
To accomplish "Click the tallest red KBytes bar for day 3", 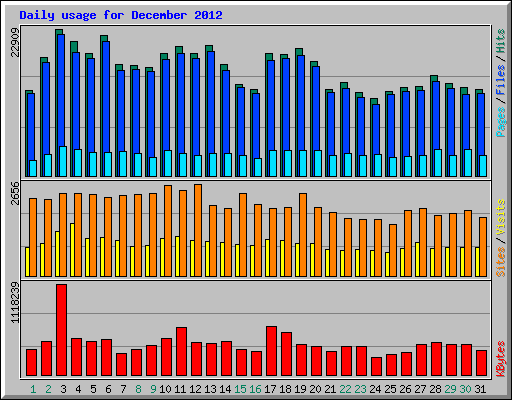I will (61, 330).
